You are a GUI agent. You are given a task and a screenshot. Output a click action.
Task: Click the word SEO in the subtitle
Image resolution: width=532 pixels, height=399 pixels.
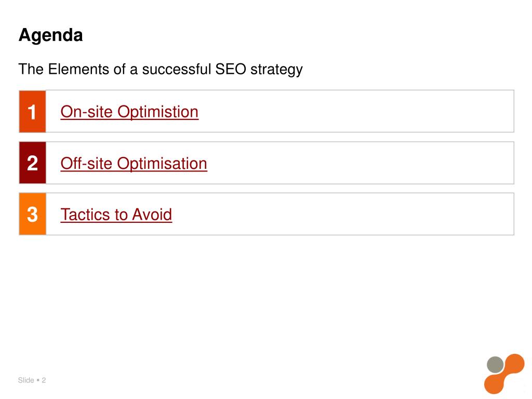231,69
